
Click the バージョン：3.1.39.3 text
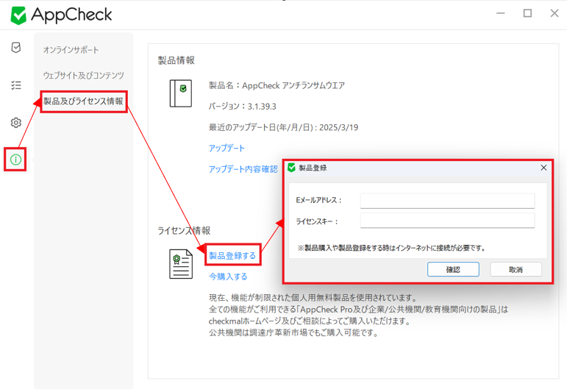click(242, 107)
